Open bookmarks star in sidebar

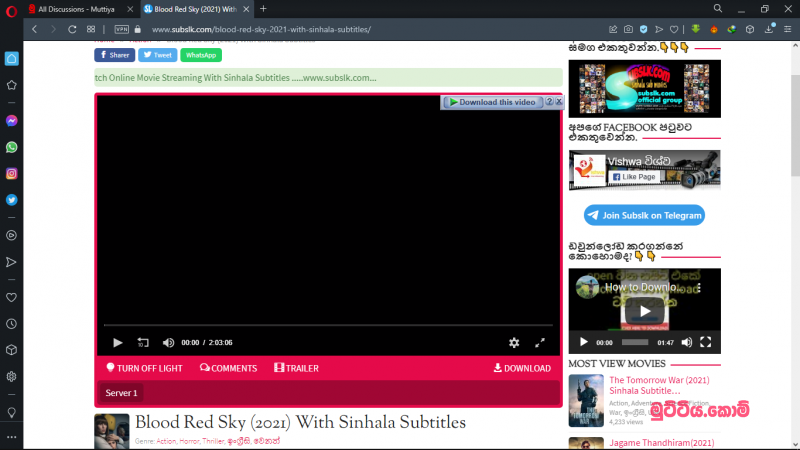pyautogui.click(x=11, y=85)
